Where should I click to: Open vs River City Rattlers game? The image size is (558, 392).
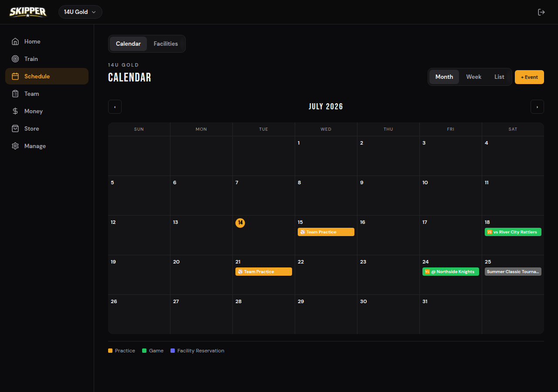coord(513,232)
